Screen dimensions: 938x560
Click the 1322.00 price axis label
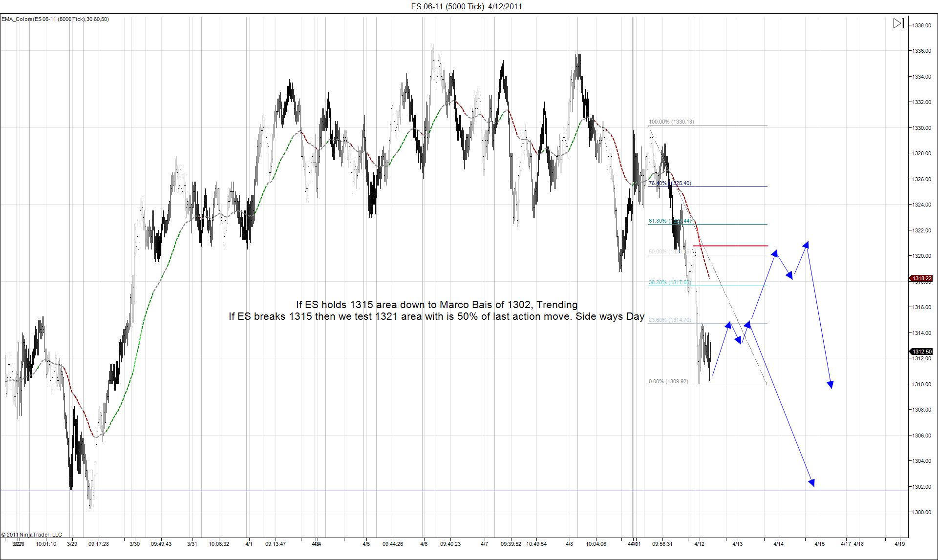921,230
